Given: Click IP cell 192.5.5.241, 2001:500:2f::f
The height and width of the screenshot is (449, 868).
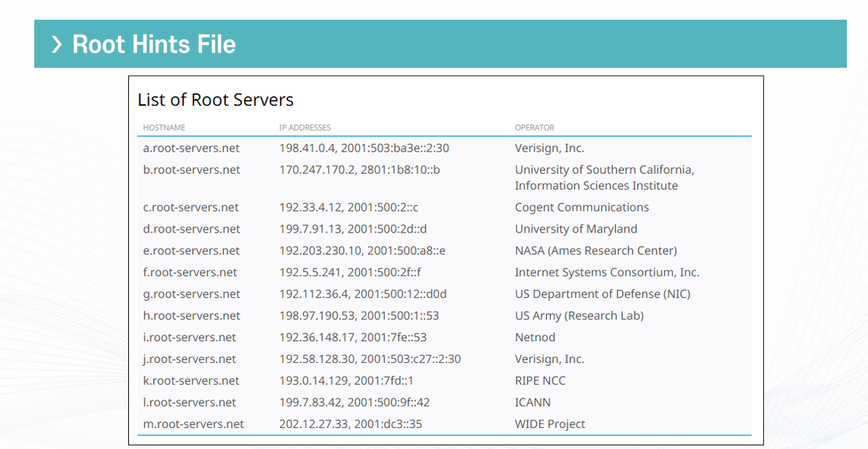Looking at the screenshot, I should pyautogui.click(x=351, y=273).
